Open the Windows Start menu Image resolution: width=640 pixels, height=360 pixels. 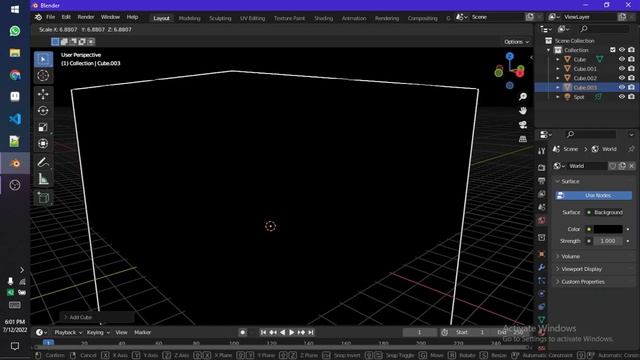coord(15,9)
